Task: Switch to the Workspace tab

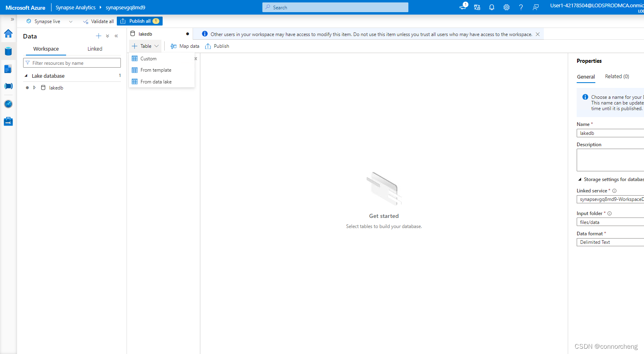Action: click(46, 49)
